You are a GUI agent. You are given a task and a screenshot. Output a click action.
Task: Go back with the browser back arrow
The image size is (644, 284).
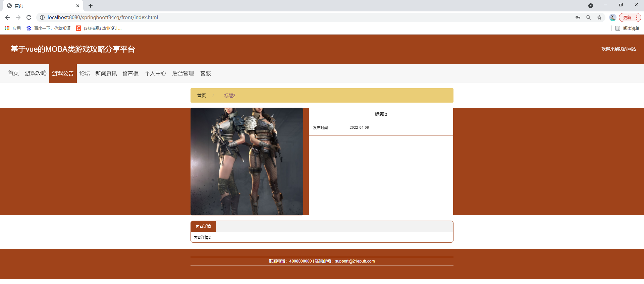coord(7,17)
